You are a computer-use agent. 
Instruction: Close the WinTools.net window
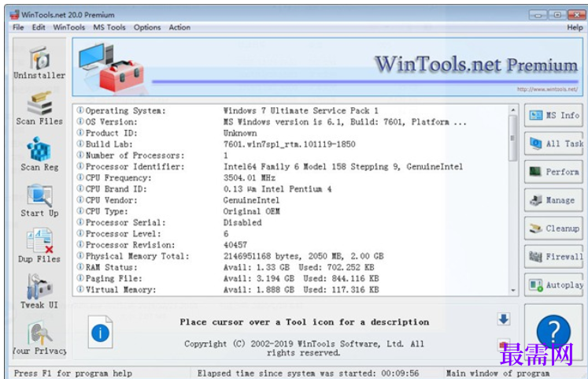(x=576, y=15)
